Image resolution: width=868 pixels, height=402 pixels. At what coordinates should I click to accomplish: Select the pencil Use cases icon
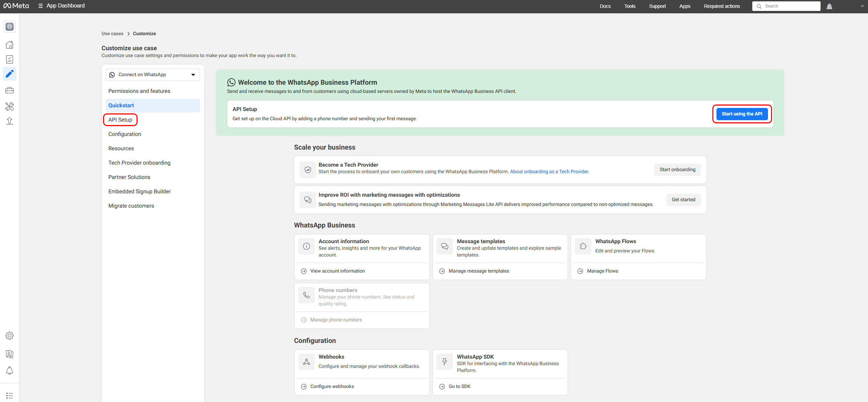tap(10, 74)
